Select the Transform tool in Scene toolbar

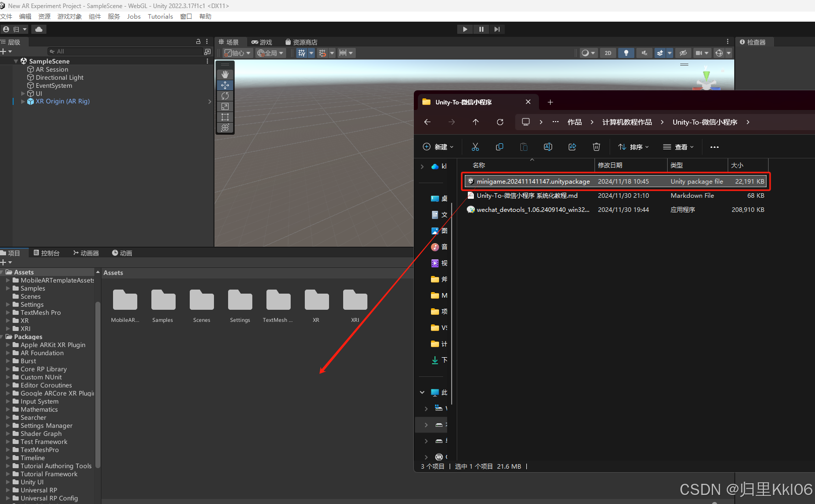225,128
